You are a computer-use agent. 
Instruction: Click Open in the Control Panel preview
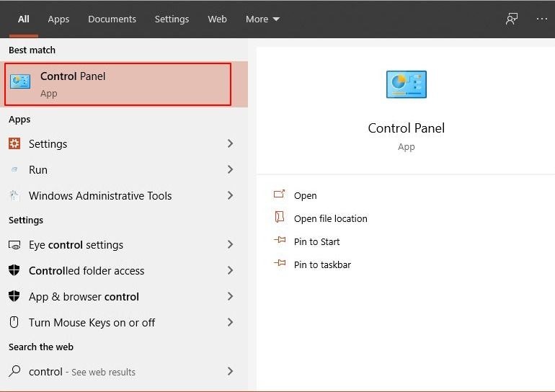(x=305, y=195)
